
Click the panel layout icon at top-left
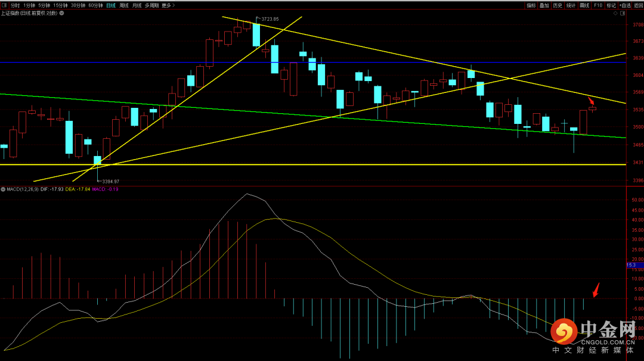pos(4,5)
